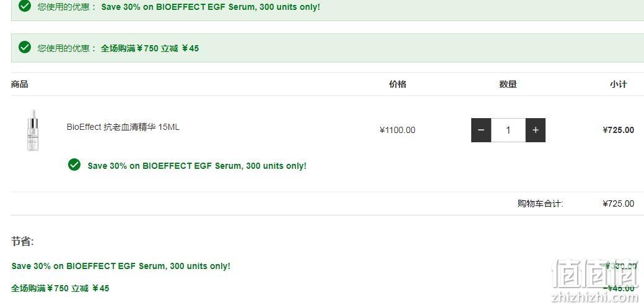Click the 节省 savings heading

click(22, 242)
